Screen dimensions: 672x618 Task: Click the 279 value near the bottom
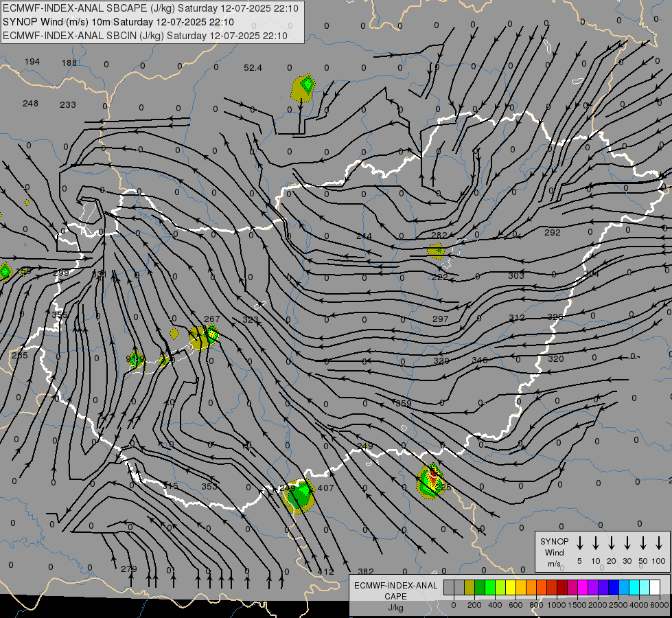[129, 569]
